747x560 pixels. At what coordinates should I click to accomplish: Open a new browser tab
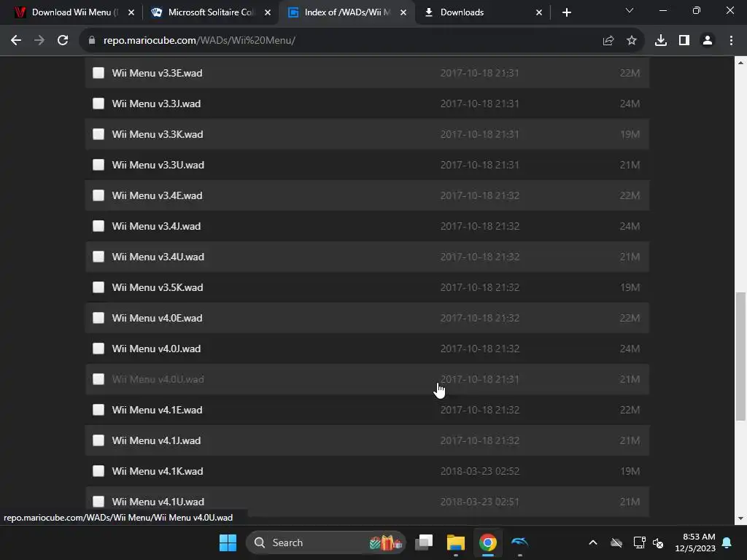click(566, 12)
